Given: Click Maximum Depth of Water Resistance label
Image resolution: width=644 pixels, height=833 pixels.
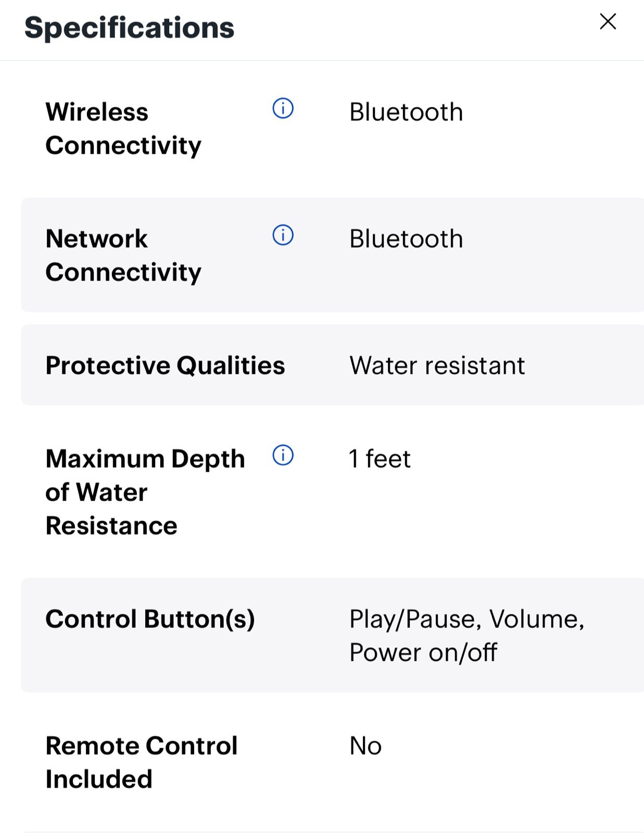Looking at the screenshot, I should click(145, 492).
